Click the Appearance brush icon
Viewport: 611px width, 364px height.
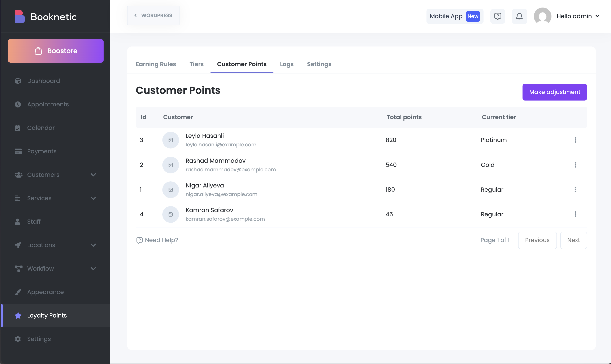click(x=18, y=292)
